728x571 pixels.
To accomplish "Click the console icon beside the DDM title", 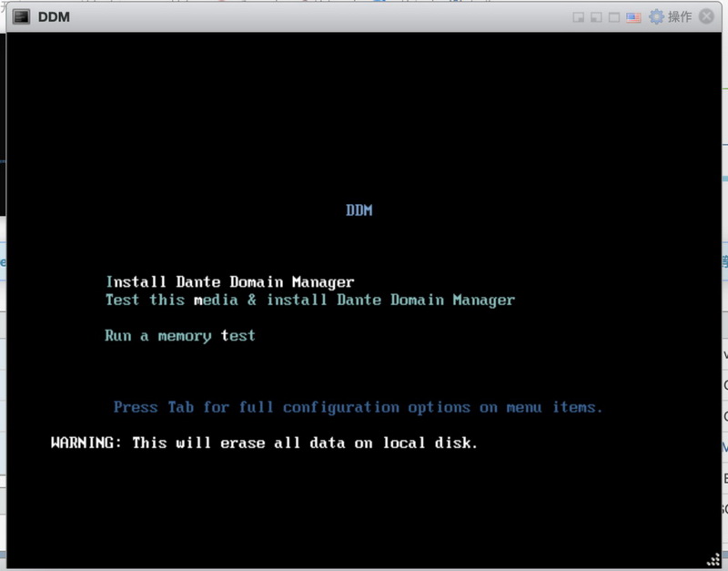I will tap(21, 16).
